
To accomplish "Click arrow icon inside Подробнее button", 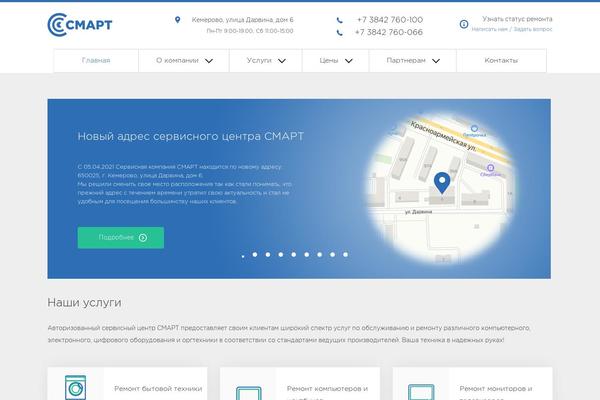I will coord(143,238).
